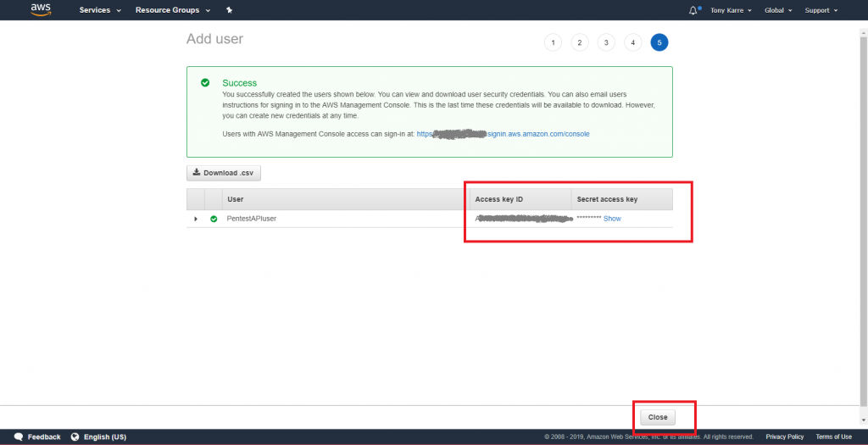Click the pin shortcut icon in navbar
This screenshot has width=868, height=445.
(x=229, y=10)
